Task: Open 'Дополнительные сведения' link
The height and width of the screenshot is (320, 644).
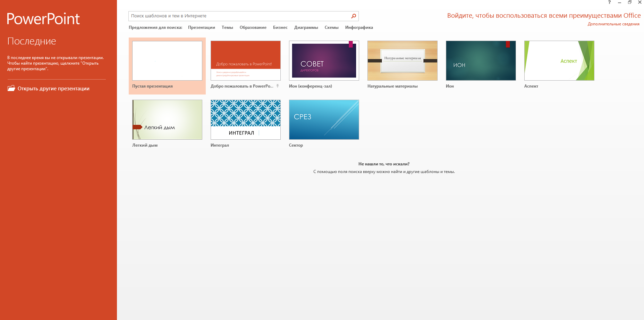Action: (613, 24)
